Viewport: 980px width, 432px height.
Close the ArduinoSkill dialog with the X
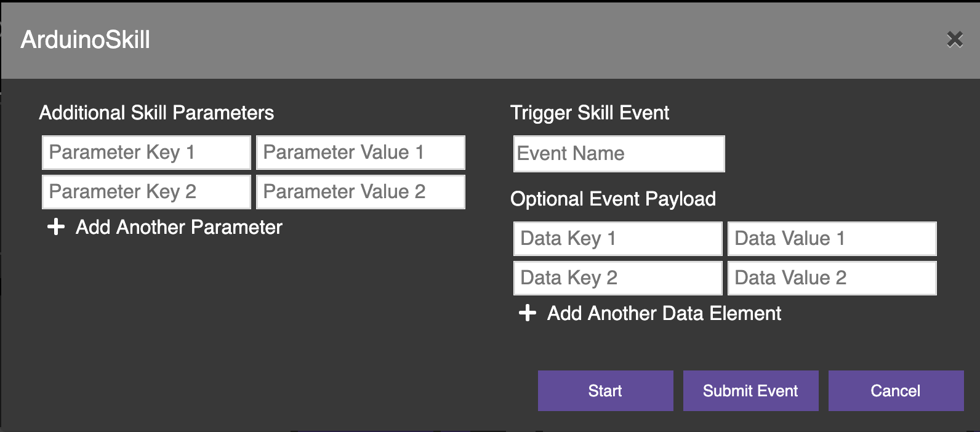pos(955,40)
